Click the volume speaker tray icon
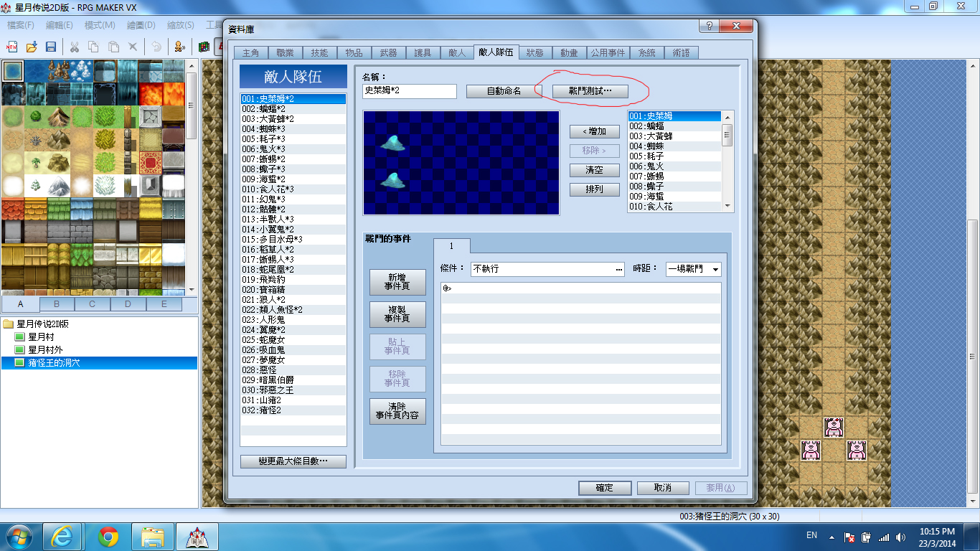This screenshot has height=551, width=980. 900,537
